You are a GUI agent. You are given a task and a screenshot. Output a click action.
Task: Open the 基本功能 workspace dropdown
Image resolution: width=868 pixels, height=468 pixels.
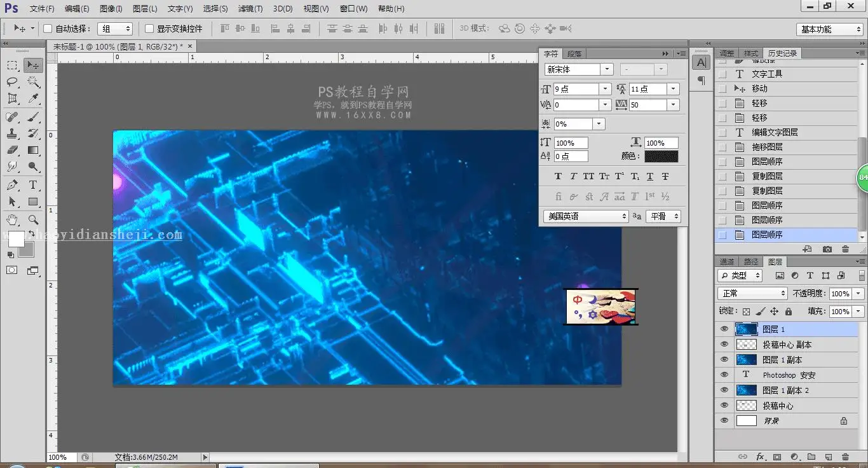[829, 29]
